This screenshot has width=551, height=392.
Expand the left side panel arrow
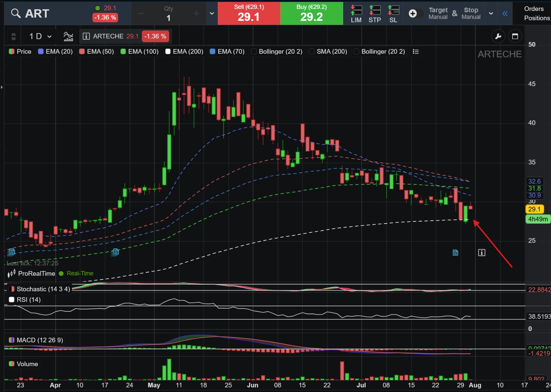[2, 87]
